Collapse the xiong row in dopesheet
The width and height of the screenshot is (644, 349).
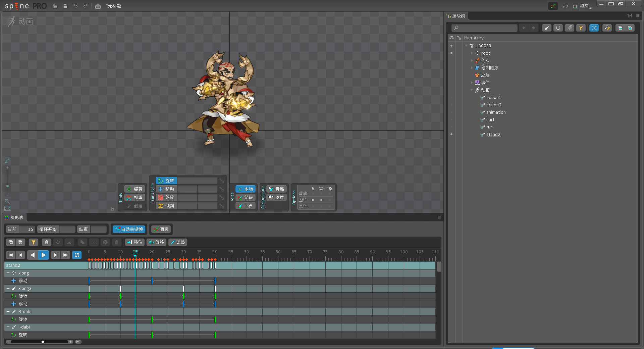(8, 273)
